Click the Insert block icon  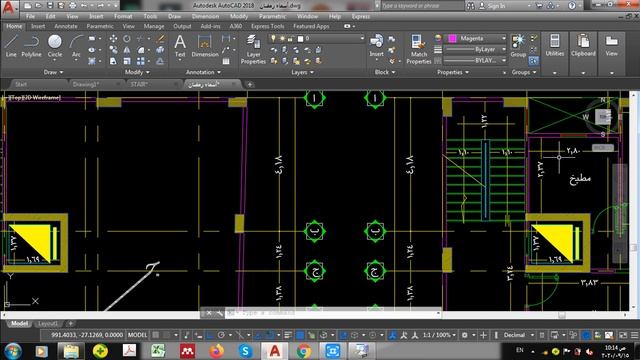click(376, 45)
